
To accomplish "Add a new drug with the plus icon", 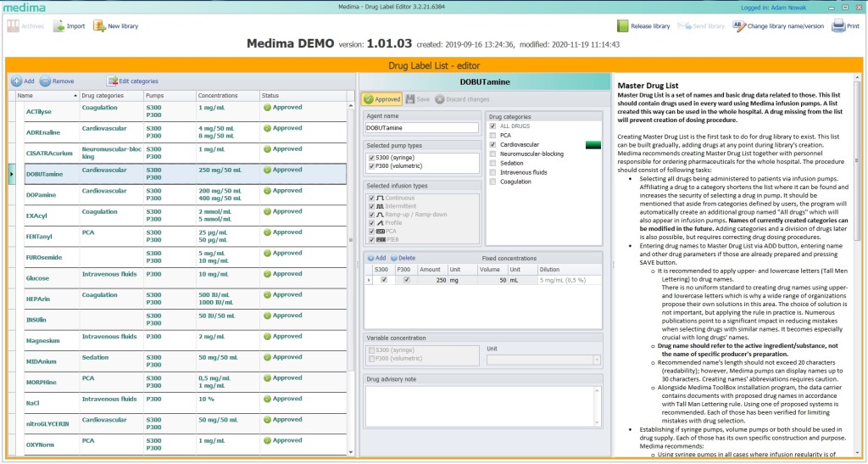I will pyautogui.click(x=17, y=81).
